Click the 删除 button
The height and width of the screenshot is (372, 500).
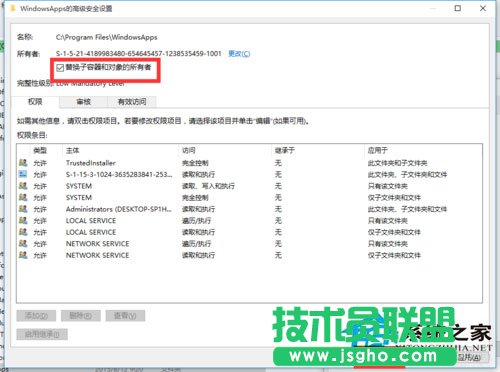tap(81, 315)
